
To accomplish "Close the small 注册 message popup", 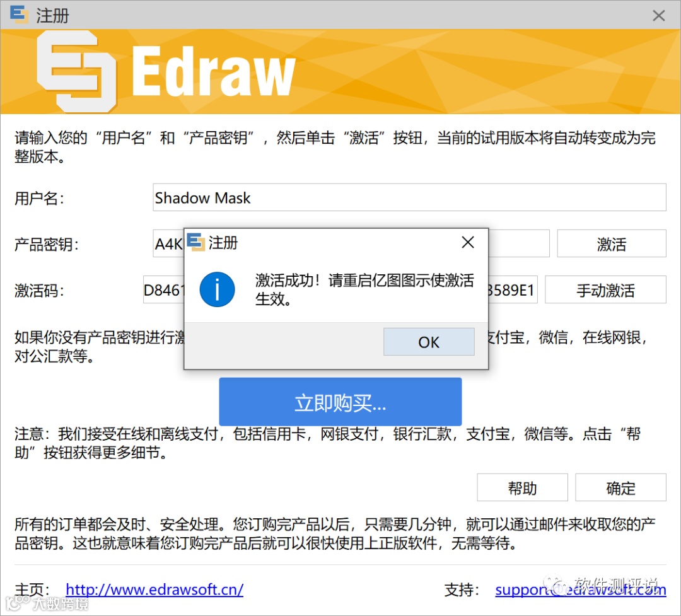I will pos(468,242).
